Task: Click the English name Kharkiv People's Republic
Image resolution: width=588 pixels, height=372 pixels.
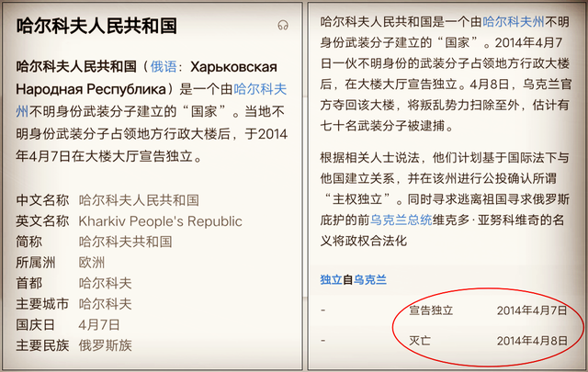Action: pos(161,221)
